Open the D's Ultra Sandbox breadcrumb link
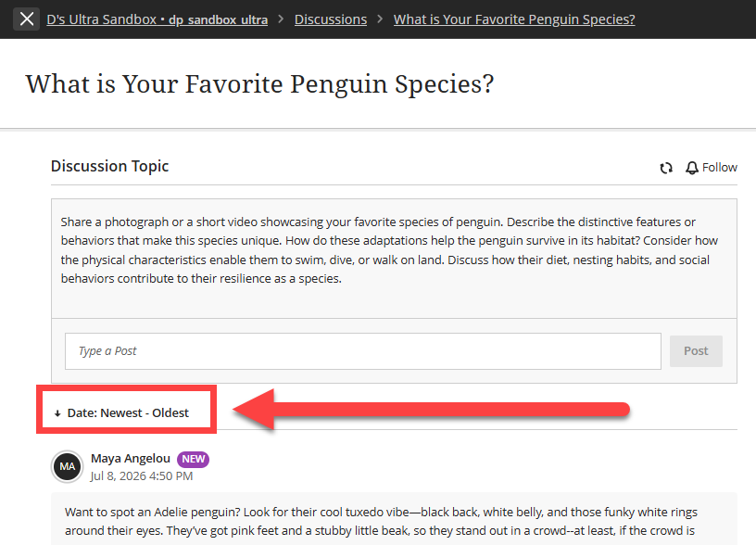Screen dimensions: 756x545 157,19
